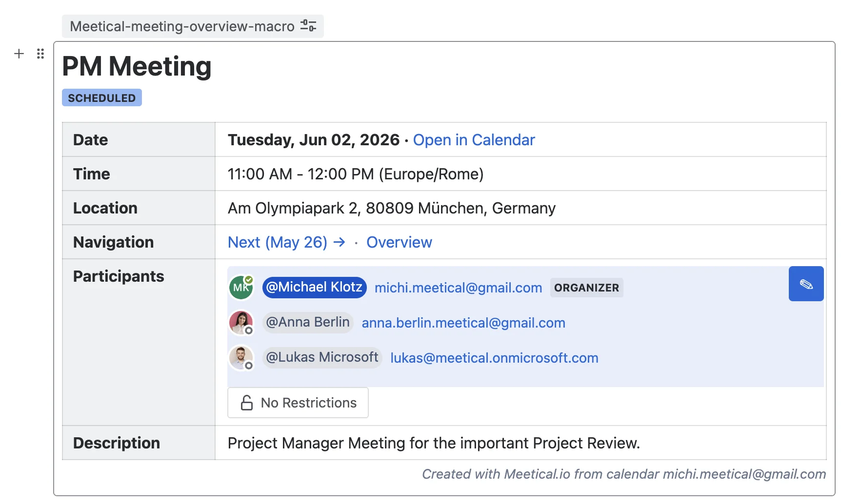
Task: Email michi.meetical@gmail.com link in participants
Action: coord(458,288)
